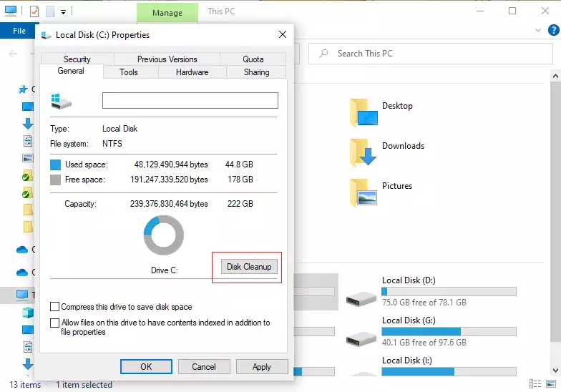The height and width of the screenshot is (392, 561).
Task: Switch to large icons view icon
Action: [x=551, y=383]
